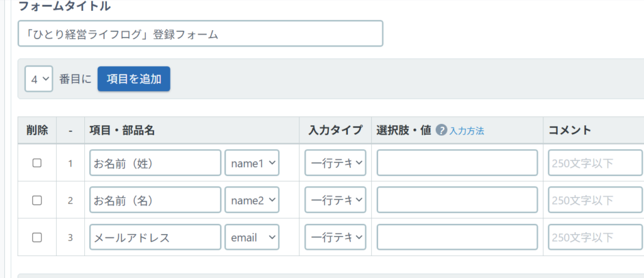
Task: Open the name2 part dropdown
Action: [x=252, y=200]
